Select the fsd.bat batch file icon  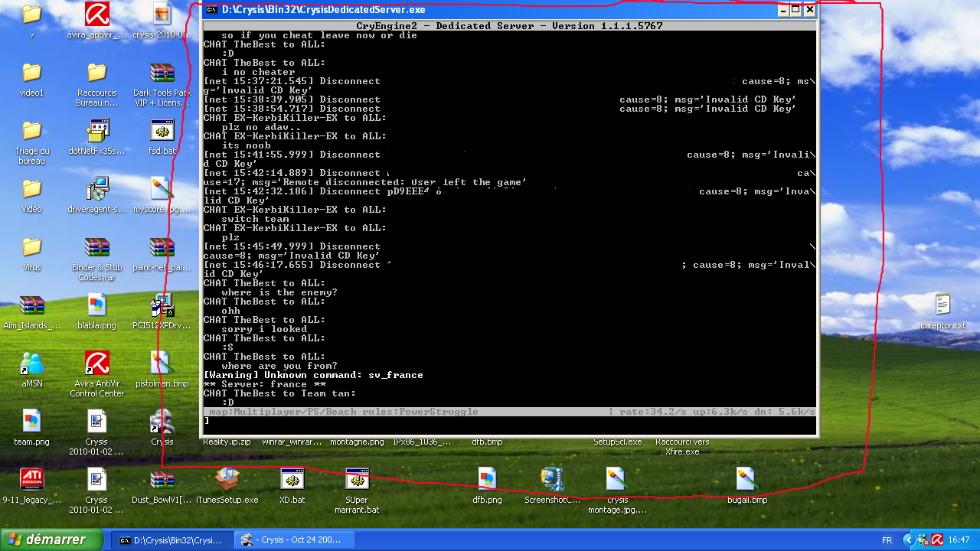(162, 130)
